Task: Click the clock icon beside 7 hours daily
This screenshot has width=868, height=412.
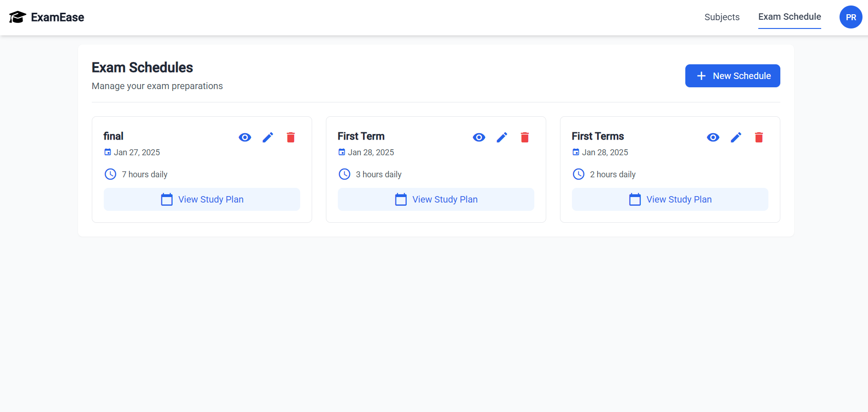Action: [111, 174]
